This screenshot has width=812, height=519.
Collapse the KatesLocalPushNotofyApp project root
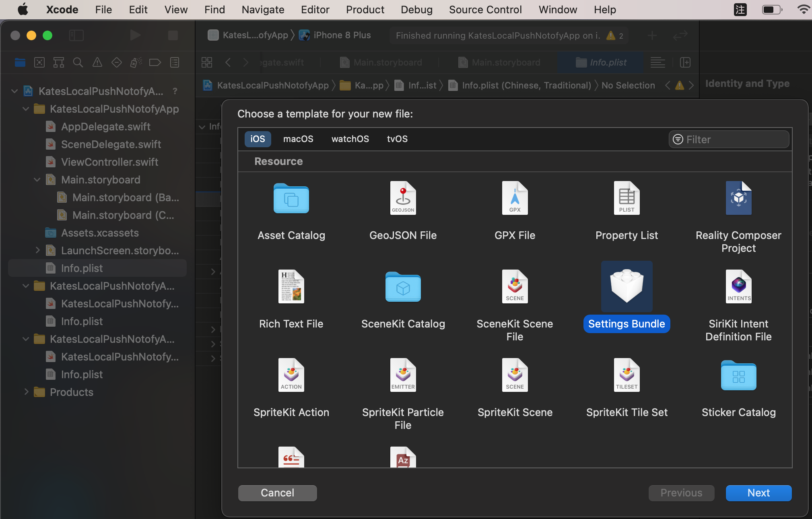click(x=14, y=91)
